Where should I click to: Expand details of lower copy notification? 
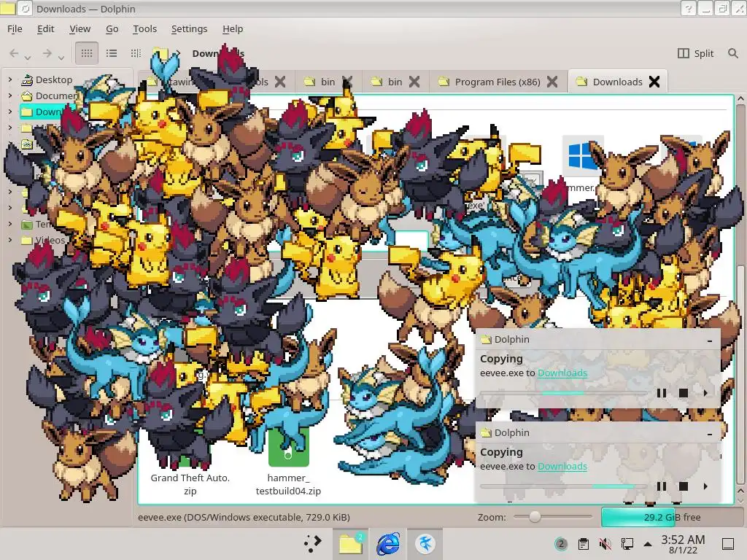705,486
